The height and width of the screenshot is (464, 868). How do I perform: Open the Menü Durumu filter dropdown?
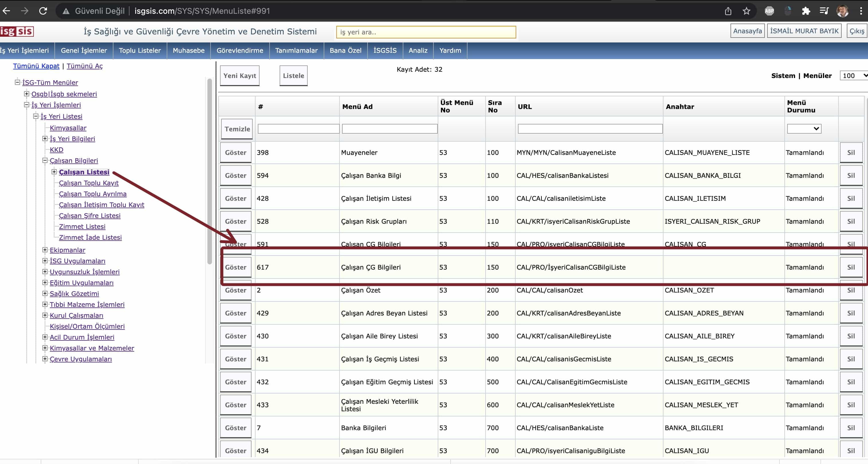(x=804, y=129)
